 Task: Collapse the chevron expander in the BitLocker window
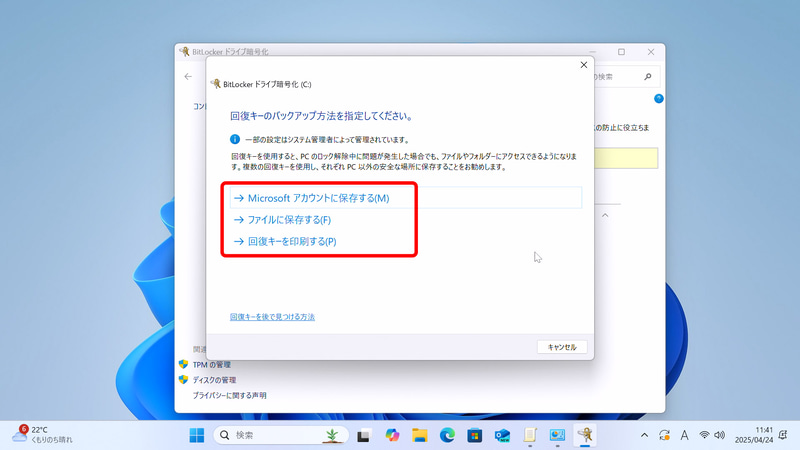click(x=605, y=215)
